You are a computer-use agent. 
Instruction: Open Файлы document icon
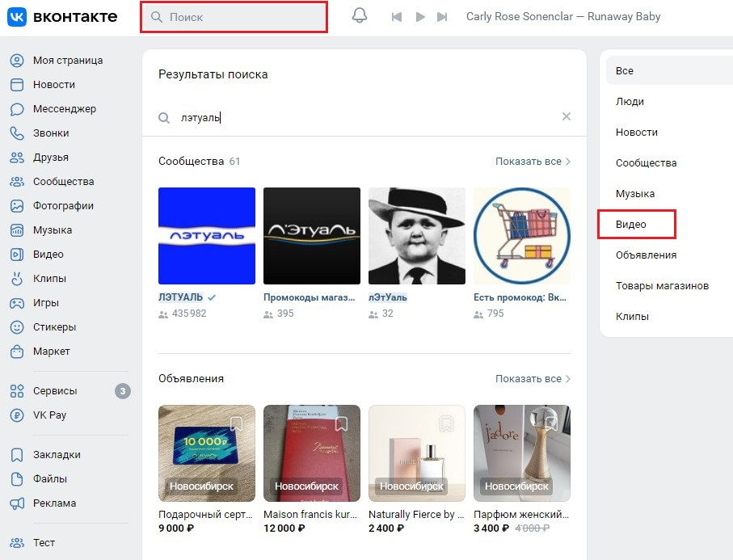(17, 478)
